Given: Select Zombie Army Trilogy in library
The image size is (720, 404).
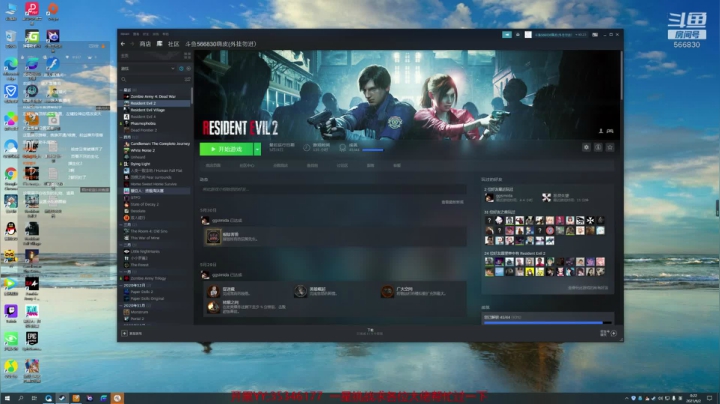Looking at the screenshot, I should tap(148, 278).
